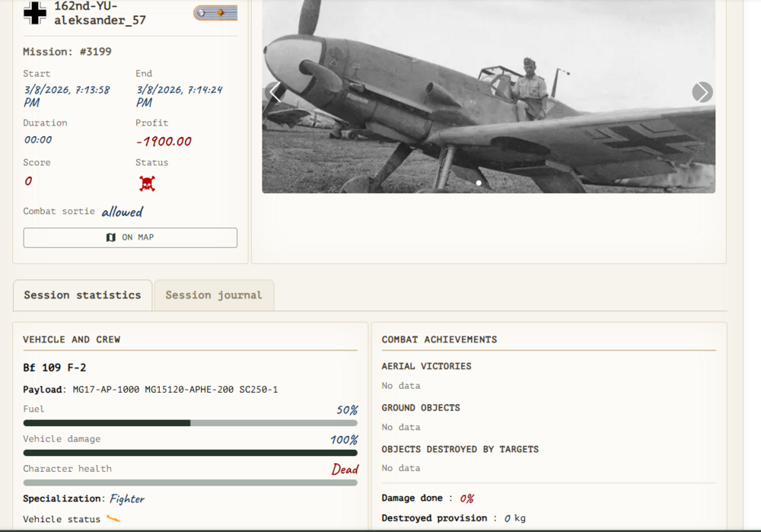The image size is (761, 532).
Task: Click the Character health bar
Action: click(x=190, y=483)
